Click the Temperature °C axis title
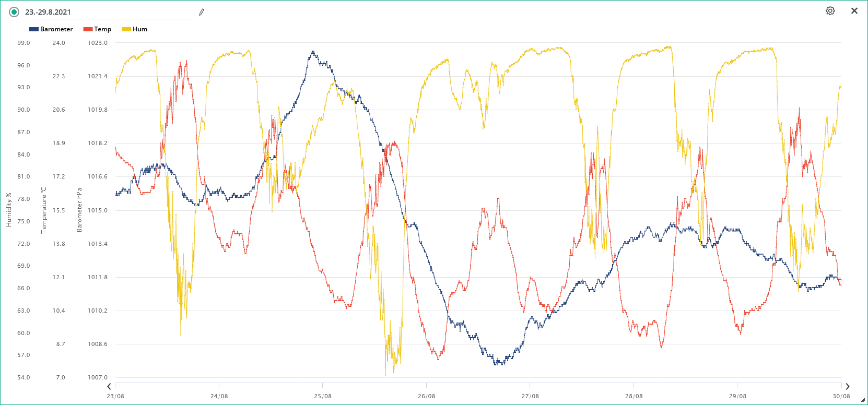This screenshot has width=868, height=405. [x=44, y=210]
